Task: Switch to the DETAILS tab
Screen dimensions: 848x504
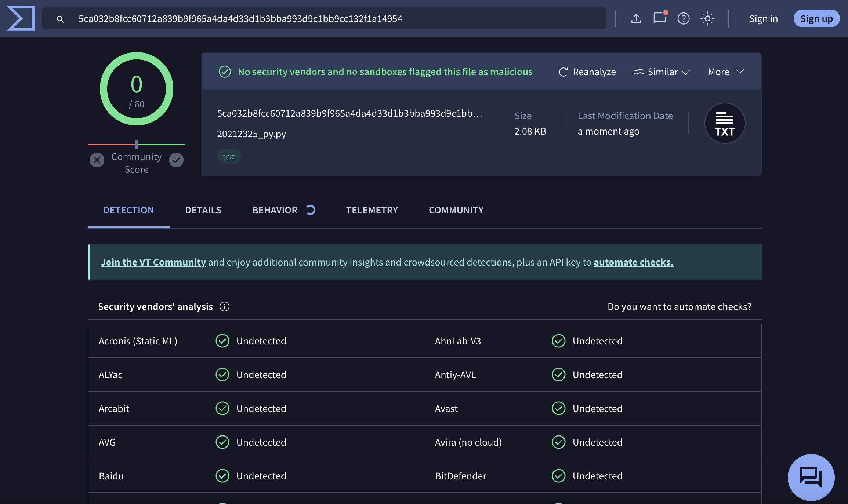Action: pyautogui.click(x=203, y=210)
